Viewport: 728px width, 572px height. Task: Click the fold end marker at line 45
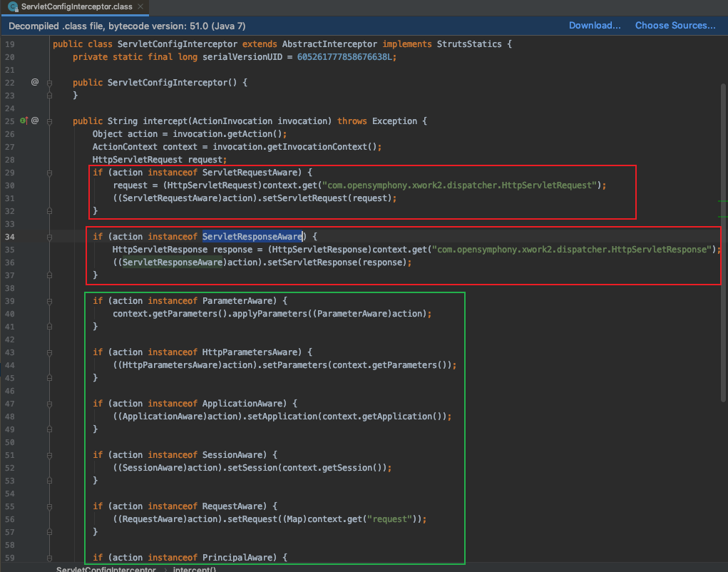click(49, 378)
